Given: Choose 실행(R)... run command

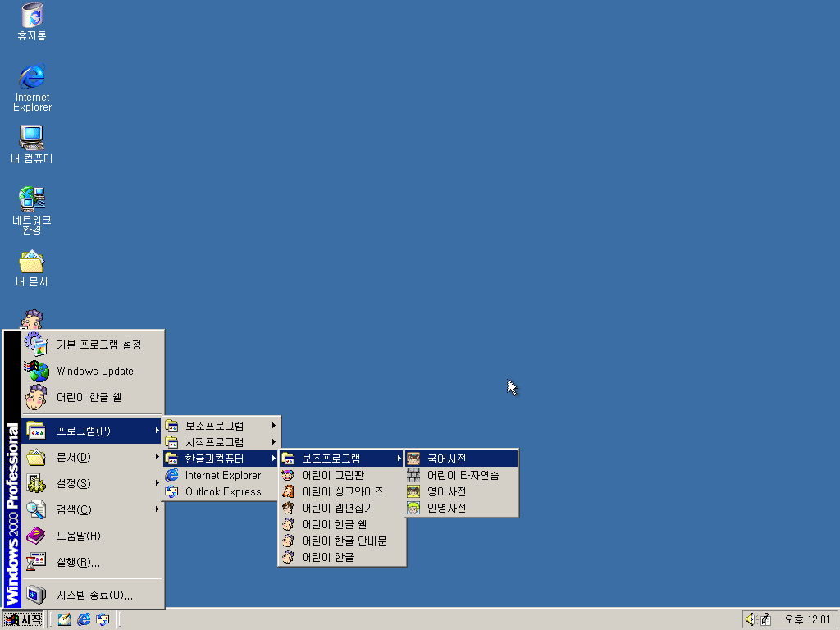Looking at the screenshot, I should (x=92, y=562).
